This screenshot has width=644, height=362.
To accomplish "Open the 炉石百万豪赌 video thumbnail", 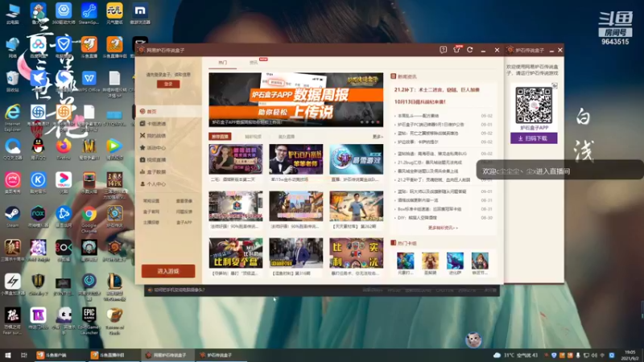I will tap(295, 159).
